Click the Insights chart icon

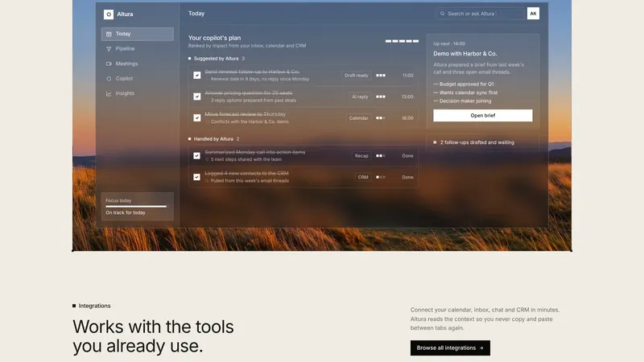[x=109, y=93]
